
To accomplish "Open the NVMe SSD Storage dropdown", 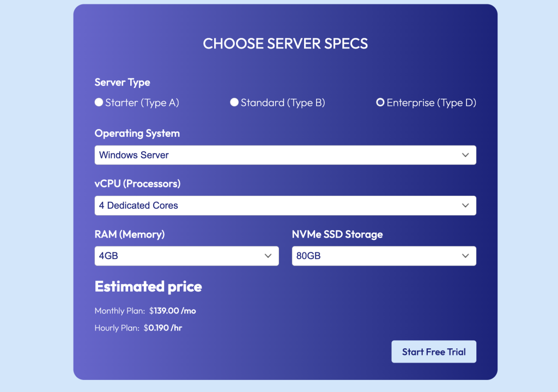I will 384,256.
